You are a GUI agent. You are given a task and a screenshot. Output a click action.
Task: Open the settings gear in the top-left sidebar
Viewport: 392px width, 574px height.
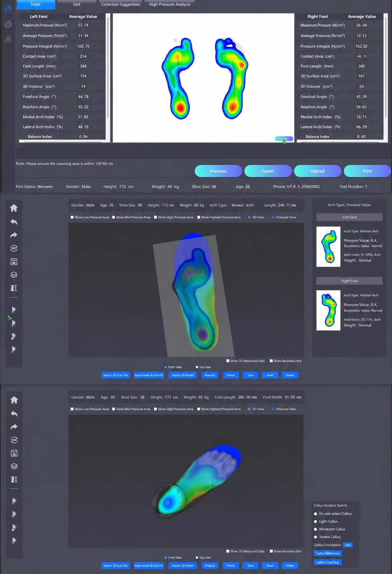click(x=8, y=25)
